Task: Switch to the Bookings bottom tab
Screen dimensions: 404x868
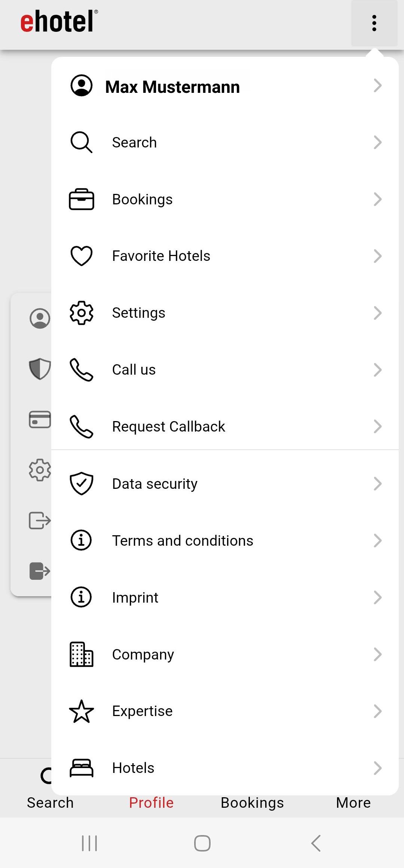Action: [252, 802]
